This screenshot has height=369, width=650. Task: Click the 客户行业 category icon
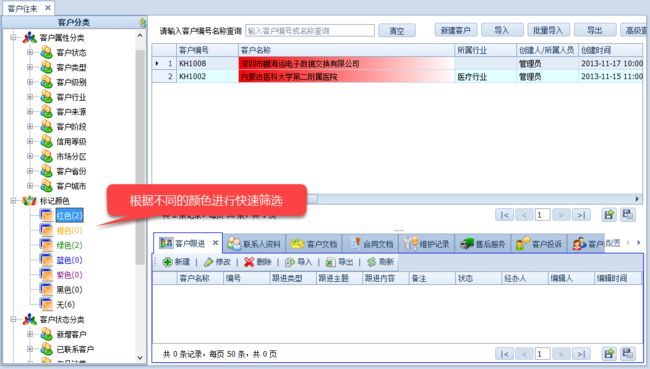pos(46,97)
